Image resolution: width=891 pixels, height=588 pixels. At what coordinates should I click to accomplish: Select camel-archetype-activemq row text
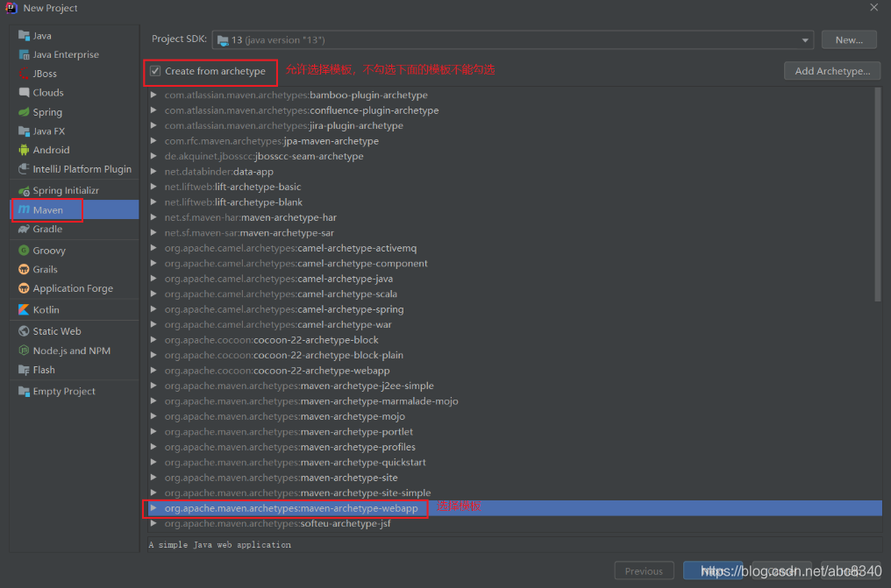pos(291,248)
